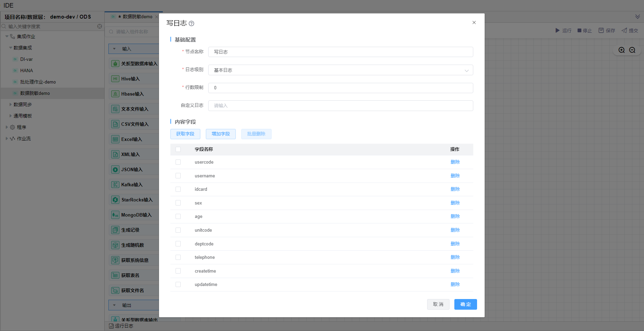Viewport: 644px width, 331px height.
Task: Toggle the select-all checkbox in table header
Action: [178, 149]
